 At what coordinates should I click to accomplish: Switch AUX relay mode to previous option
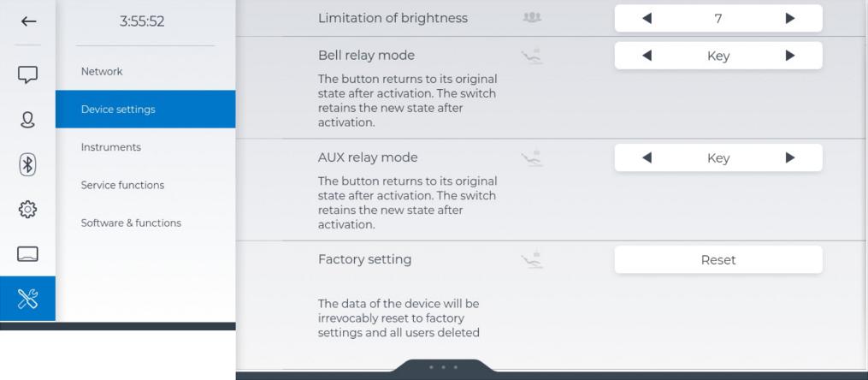[647, 157]
